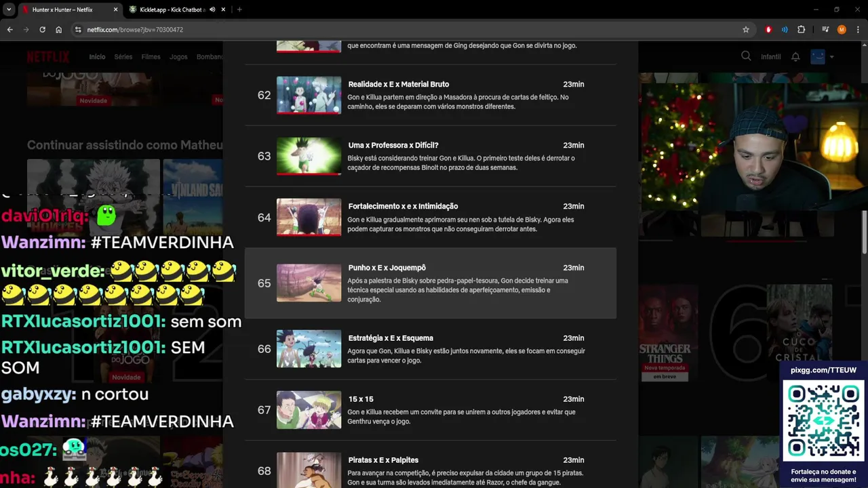Play episode 67 thumbnail
The image size is (868, 488).
coord(309,409)
